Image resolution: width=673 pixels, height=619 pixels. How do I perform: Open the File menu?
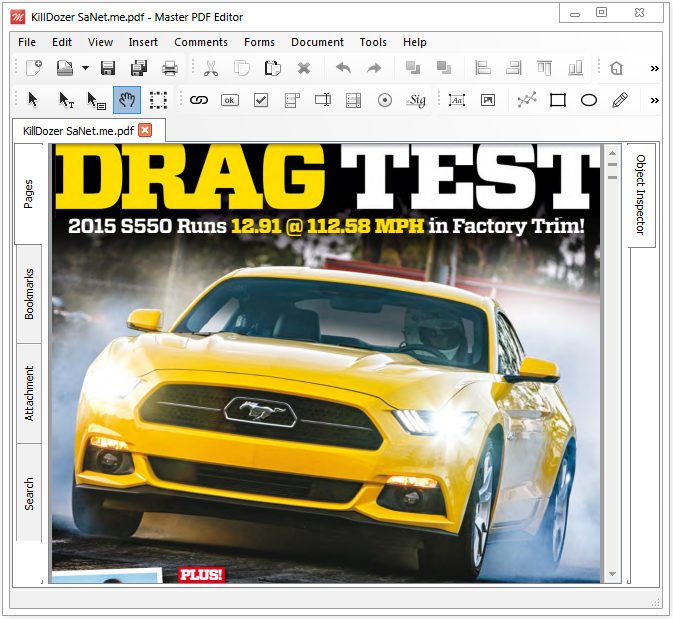pos(27,42)
